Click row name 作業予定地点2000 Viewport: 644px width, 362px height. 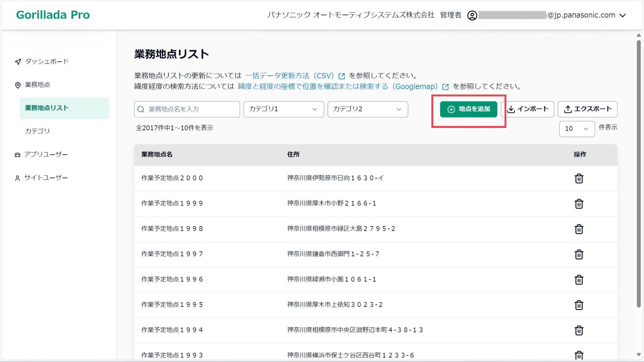[172, 178]
